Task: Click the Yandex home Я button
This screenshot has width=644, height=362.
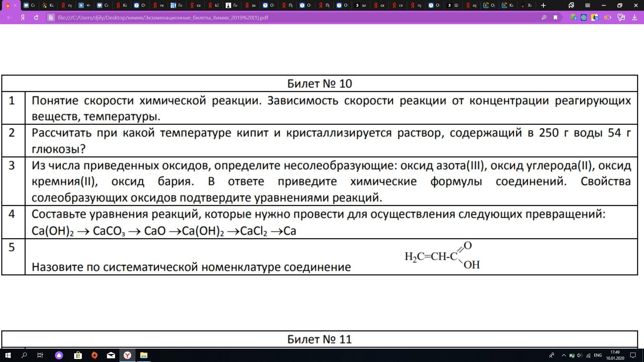Action: pos(23,17)
